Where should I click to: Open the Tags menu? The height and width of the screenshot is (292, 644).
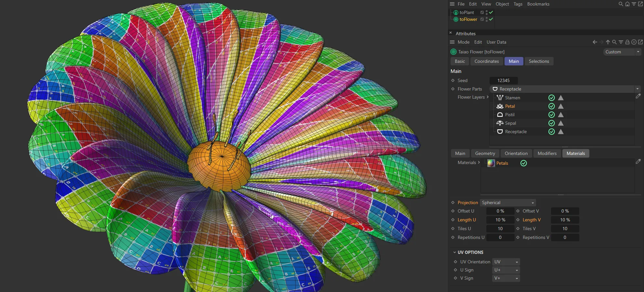pos(518,4)
